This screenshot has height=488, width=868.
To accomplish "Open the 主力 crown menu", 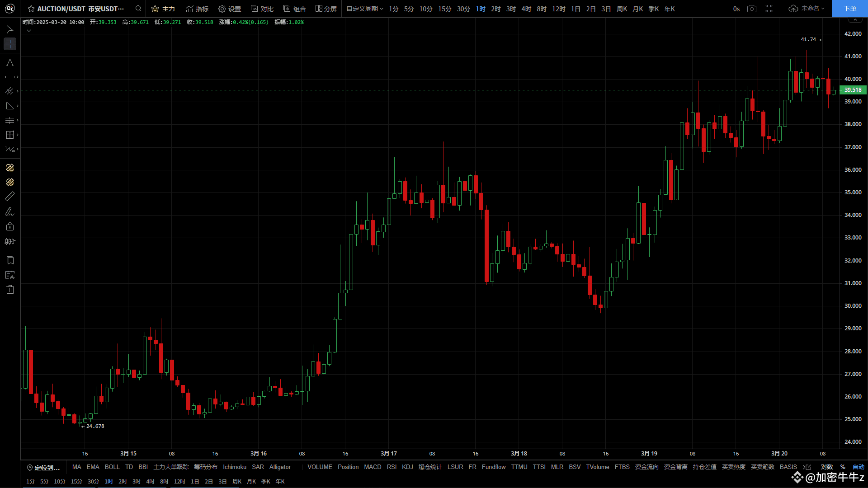I will tap(163, 9).
